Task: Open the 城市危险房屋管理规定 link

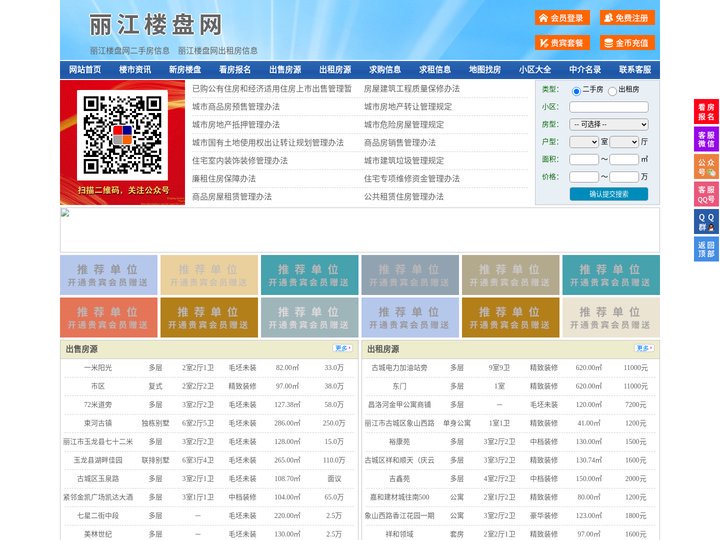Action: [x=404, y=124]
